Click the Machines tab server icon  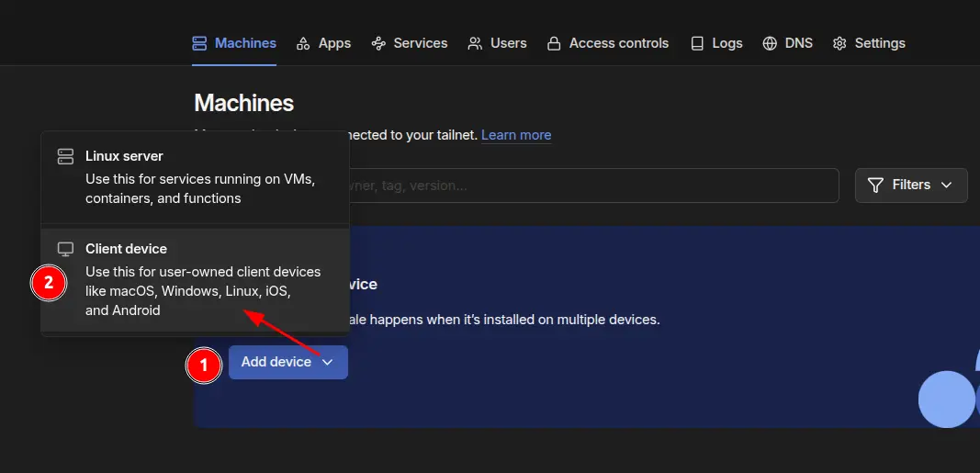pos(199,43)
